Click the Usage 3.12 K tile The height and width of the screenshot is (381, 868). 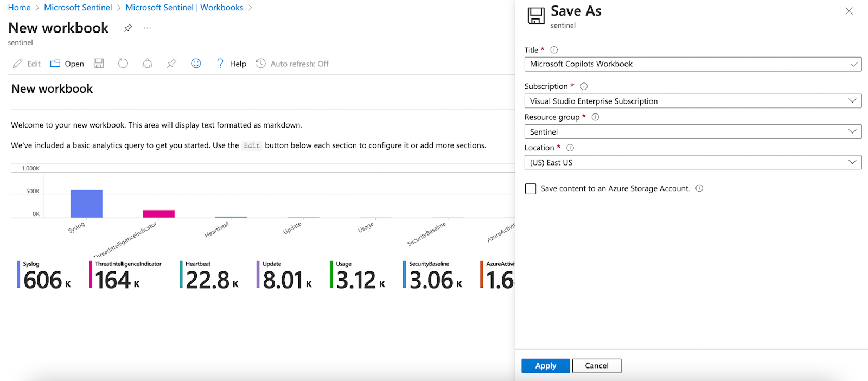[358, 275]
